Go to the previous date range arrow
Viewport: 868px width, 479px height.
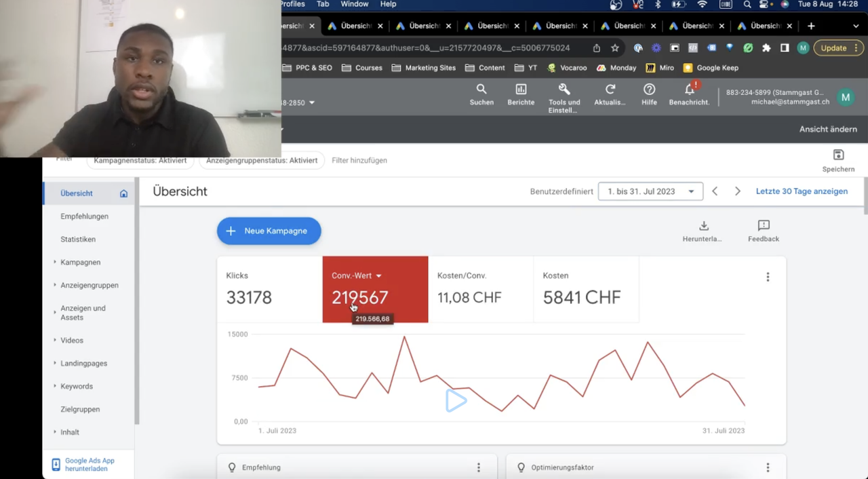pos(715,191)
